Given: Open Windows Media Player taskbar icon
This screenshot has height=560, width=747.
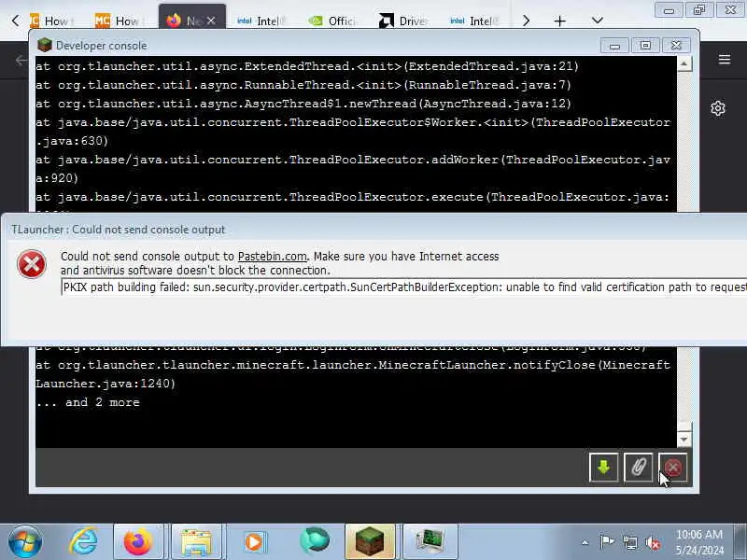Looking at the screenshot, I should pyautogui.click(x=253, y=541).
